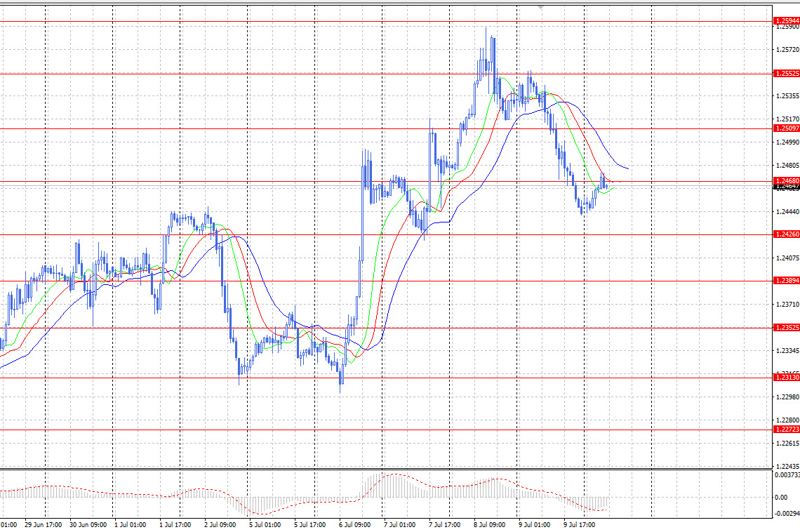
Task: Click the 8 Jul 09:00 time label
Action: click(489, 525)
